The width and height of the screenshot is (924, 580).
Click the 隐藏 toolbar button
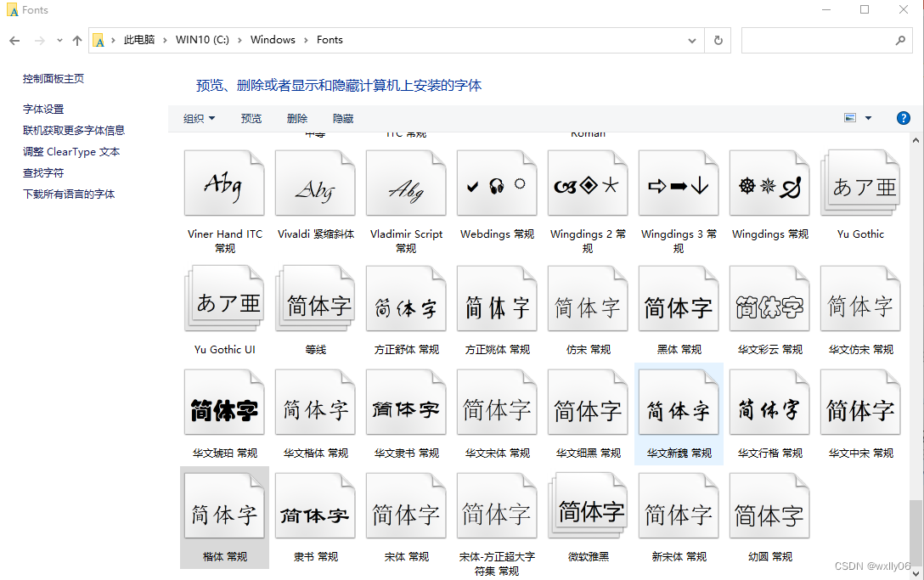pyautogui.click(x=343, y=119)
